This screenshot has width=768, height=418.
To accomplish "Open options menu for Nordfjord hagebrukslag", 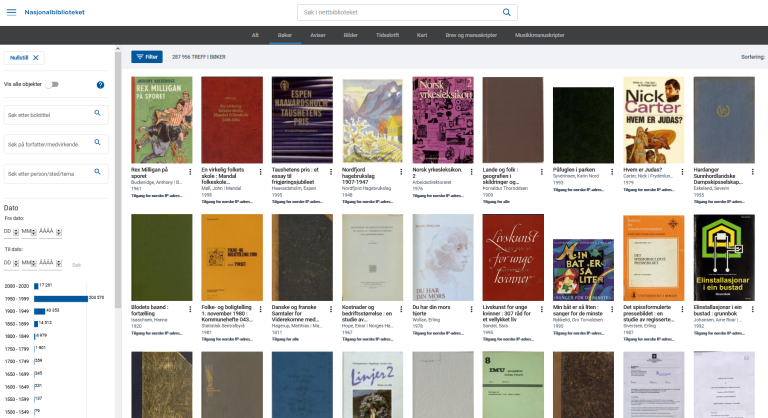I will 401,172.
